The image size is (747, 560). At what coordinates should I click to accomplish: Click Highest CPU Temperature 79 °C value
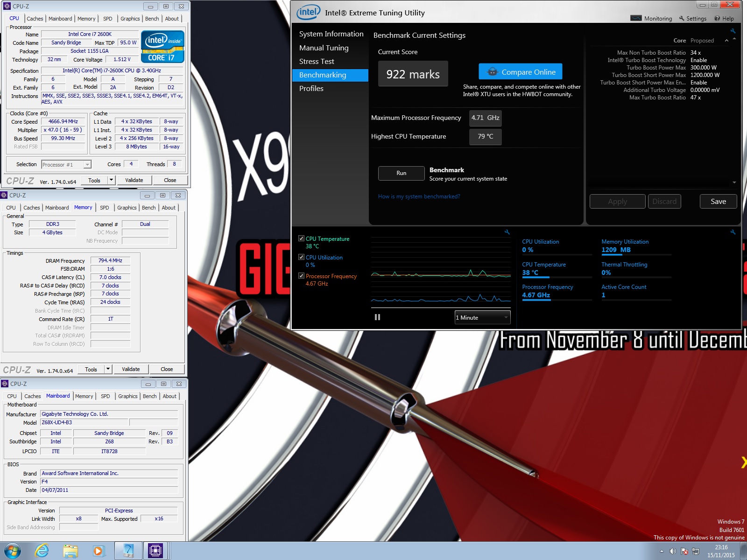[486, 137]
